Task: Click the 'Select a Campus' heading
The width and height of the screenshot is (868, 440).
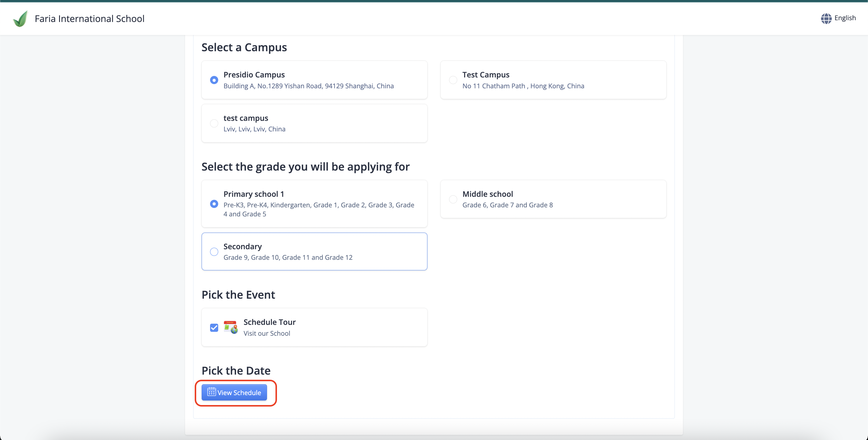Action: (244, 47)
